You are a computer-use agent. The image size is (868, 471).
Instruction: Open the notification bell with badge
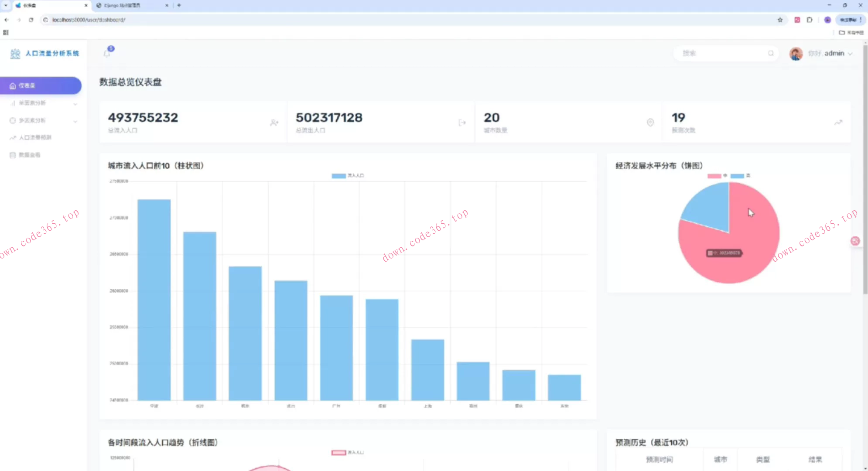[107, 53]
